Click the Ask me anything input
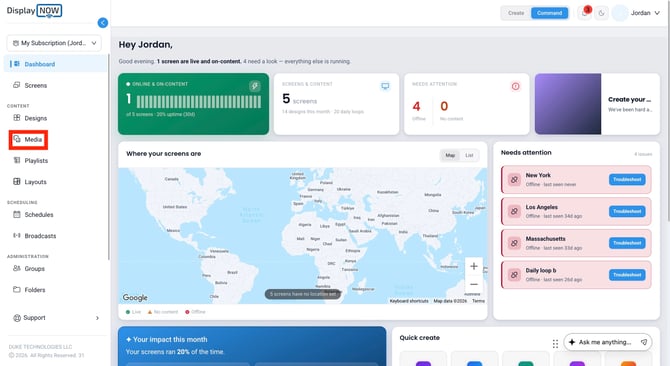This screenshot has height=366, width=670. coord(608,342)
